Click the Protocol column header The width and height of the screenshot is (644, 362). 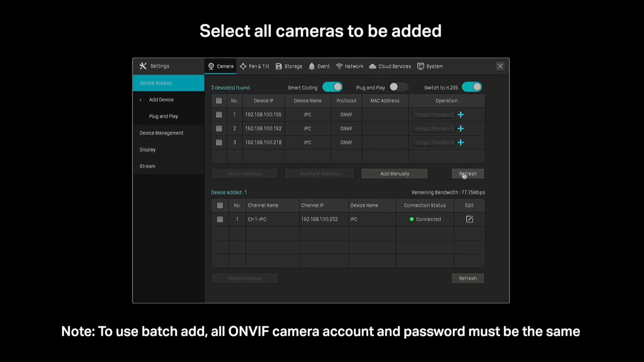pos(346,101)
